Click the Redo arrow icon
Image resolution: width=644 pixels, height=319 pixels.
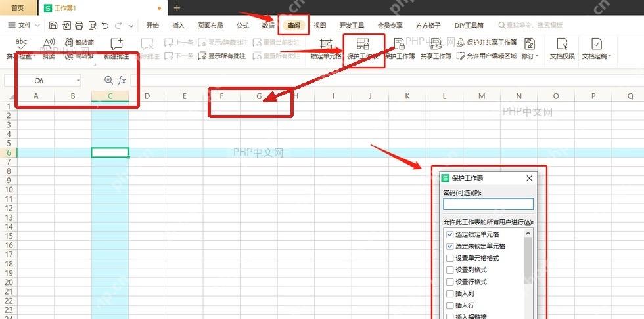[x=118, y=26]
